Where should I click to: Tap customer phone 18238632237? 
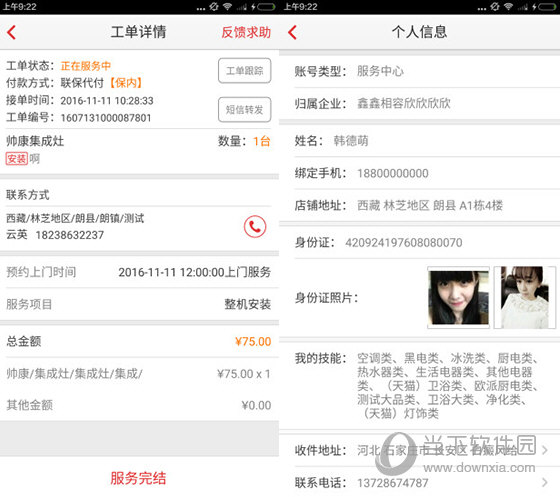70,235
